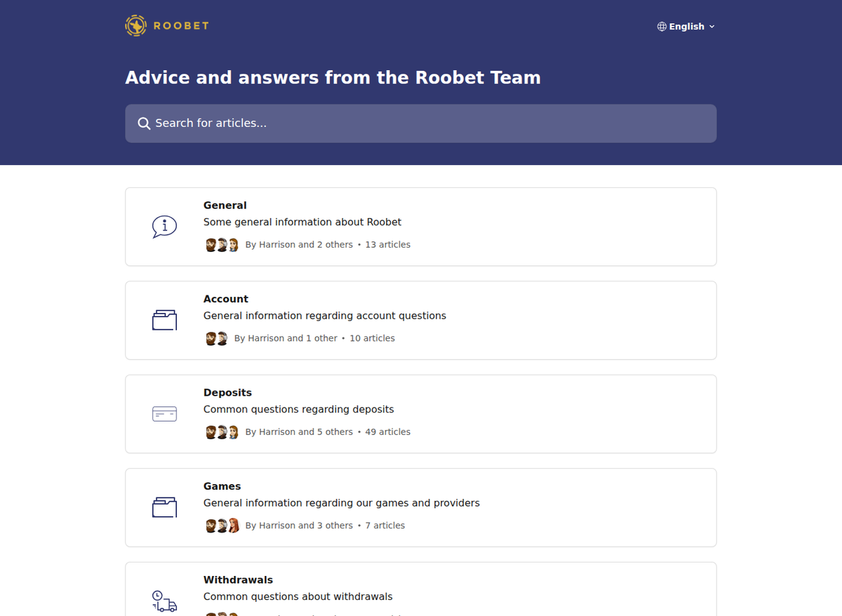Click 'By Harrison and 1 other' text

pos(286,338)
